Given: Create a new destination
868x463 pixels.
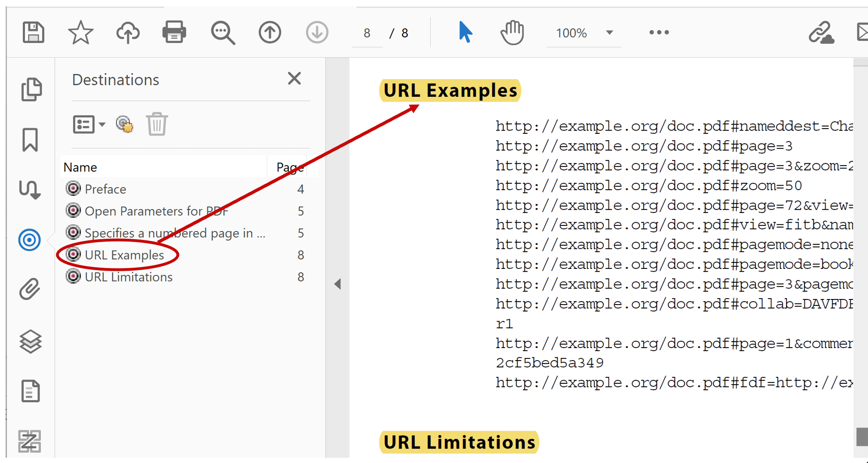Looking at the screenshot, I should [x=124, y=124].
